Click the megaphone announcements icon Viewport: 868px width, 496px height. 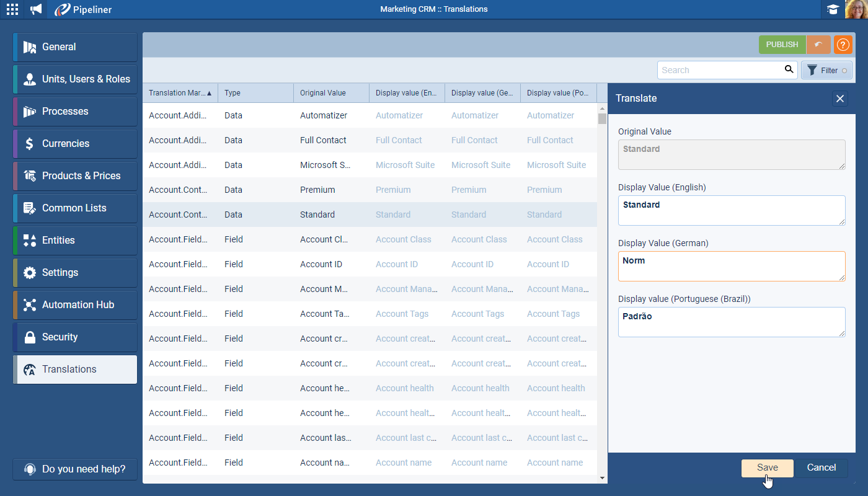pos(37,9)
